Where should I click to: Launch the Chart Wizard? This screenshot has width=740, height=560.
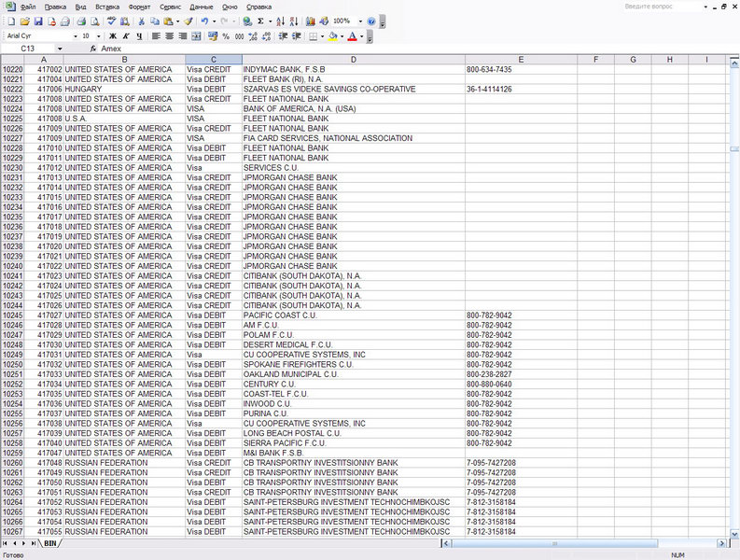310,21
